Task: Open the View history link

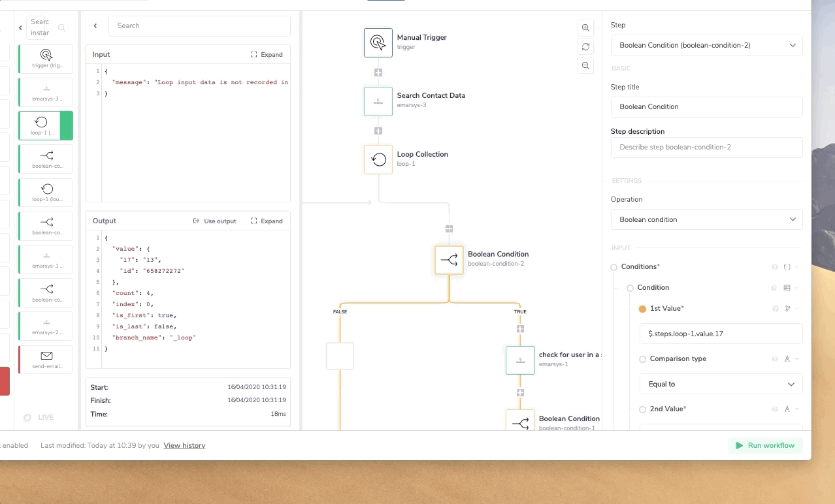Action: tap(184, 445)
